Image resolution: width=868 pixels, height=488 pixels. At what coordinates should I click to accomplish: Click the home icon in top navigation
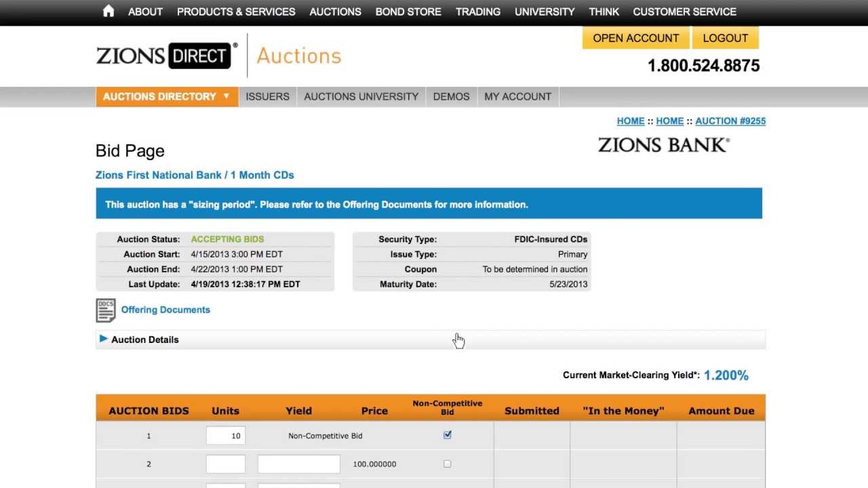[108, 12]
